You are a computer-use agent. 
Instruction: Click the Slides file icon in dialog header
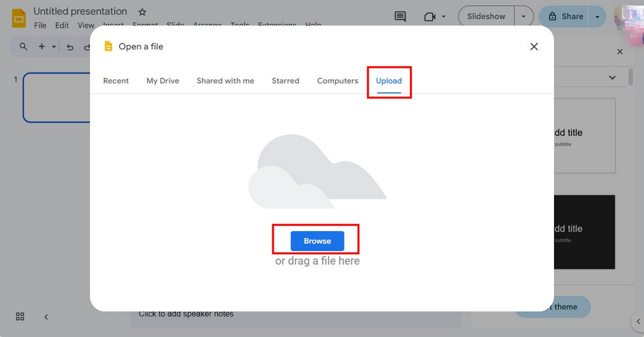[x=108, y=47]
